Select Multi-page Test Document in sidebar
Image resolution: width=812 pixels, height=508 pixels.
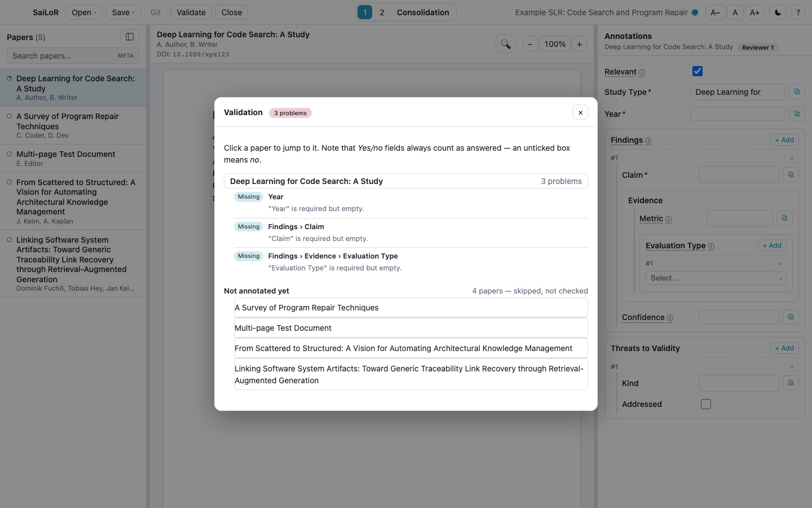tap(73, 159)
